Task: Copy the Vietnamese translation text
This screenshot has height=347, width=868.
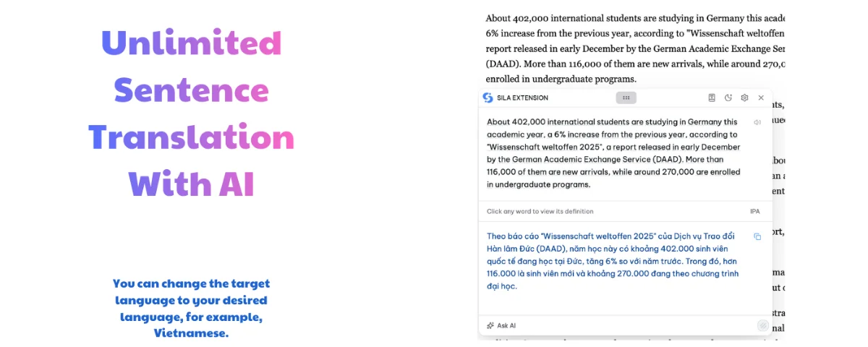Action: point(757,236)
